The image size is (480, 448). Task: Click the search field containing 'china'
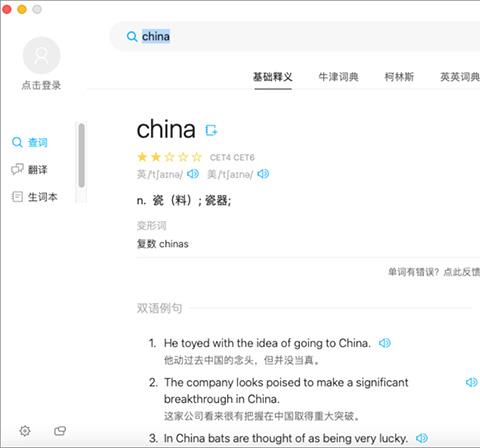(295, 36)
